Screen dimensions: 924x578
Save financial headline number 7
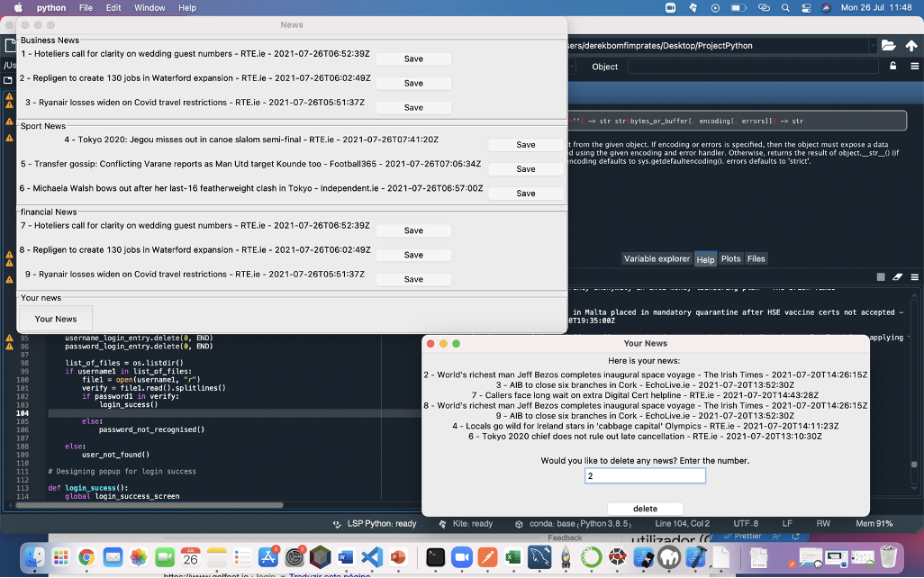pyautogui.click(x=413, y=230)
